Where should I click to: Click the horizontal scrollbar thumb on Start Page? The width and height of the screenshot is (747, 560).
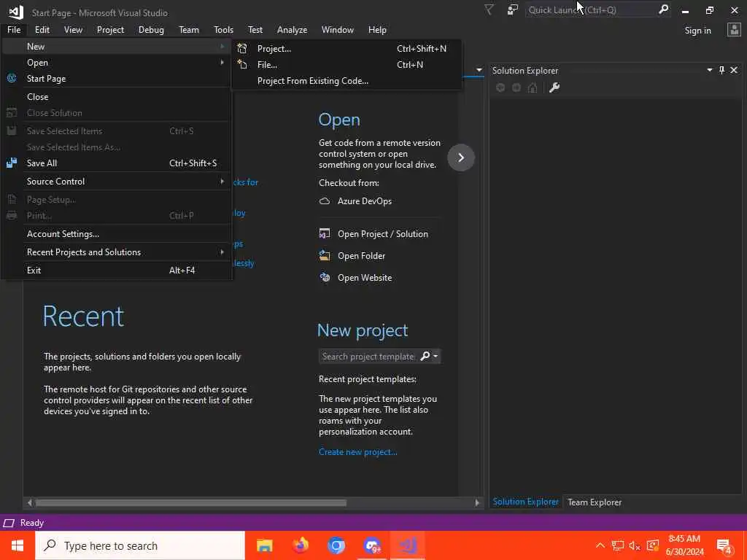pos(191,502)
